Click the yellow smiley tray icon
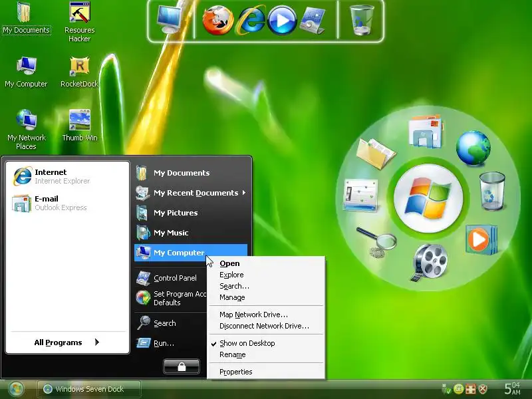The height and width of the screenshot is (399, 532). tap(459, 389)
